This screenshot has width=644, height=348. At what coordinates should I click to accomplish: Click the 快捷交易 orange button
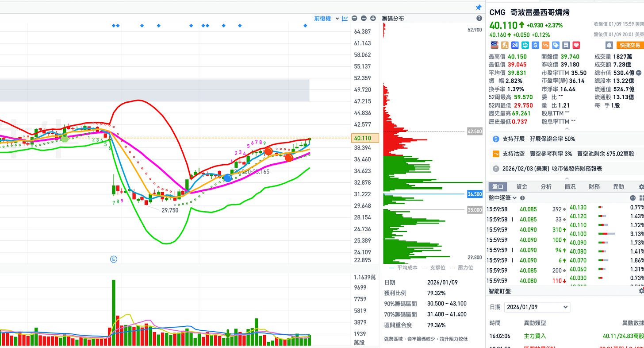[630, 45]
